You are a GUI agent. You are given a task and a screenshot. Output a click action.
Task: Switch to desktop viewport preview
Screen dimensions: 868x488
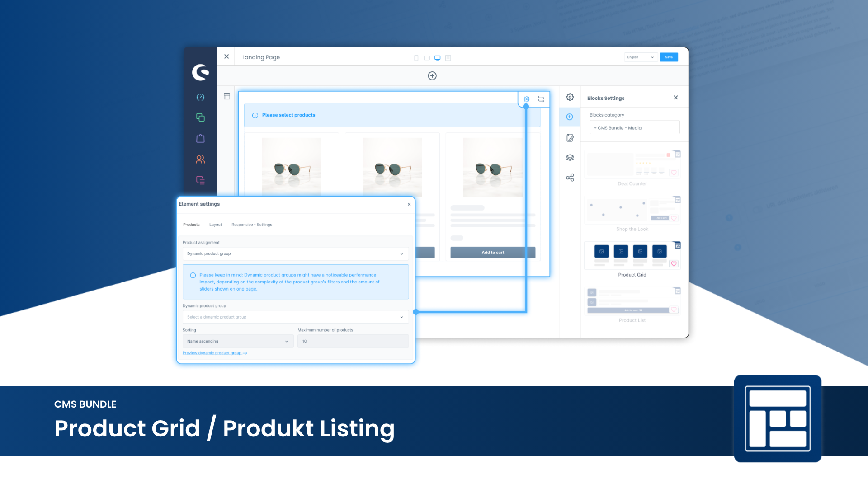[x=438, y=58]
